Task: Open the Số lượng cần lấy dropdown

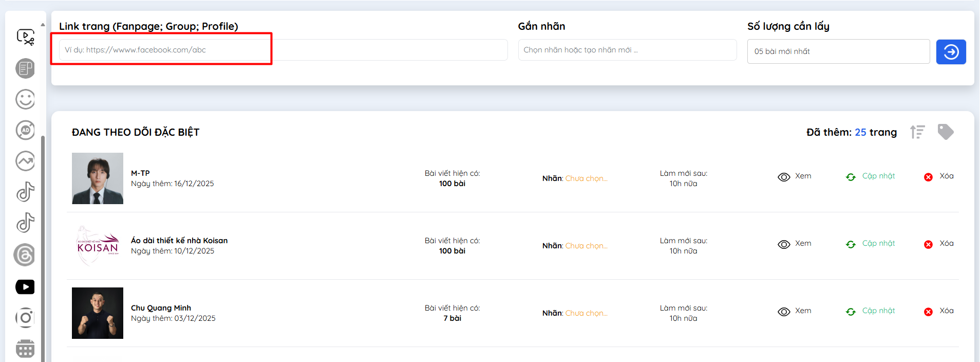Action: tap(838, 51)
